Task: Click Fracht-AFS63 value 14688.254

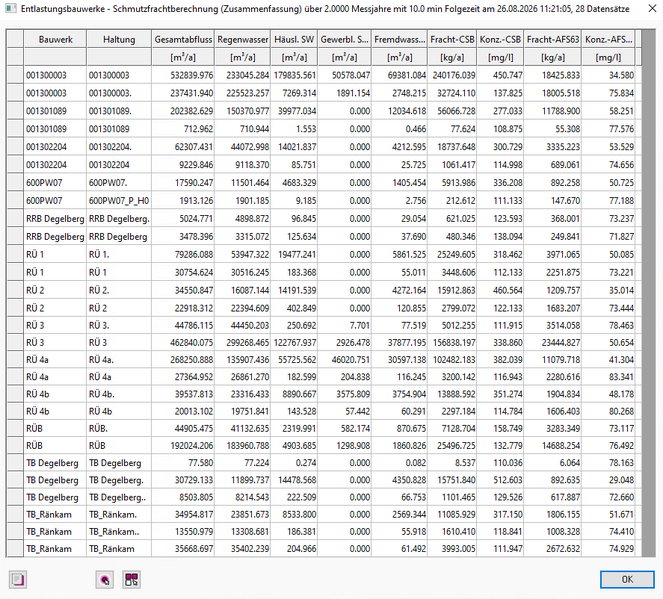Action: [553, 446]
